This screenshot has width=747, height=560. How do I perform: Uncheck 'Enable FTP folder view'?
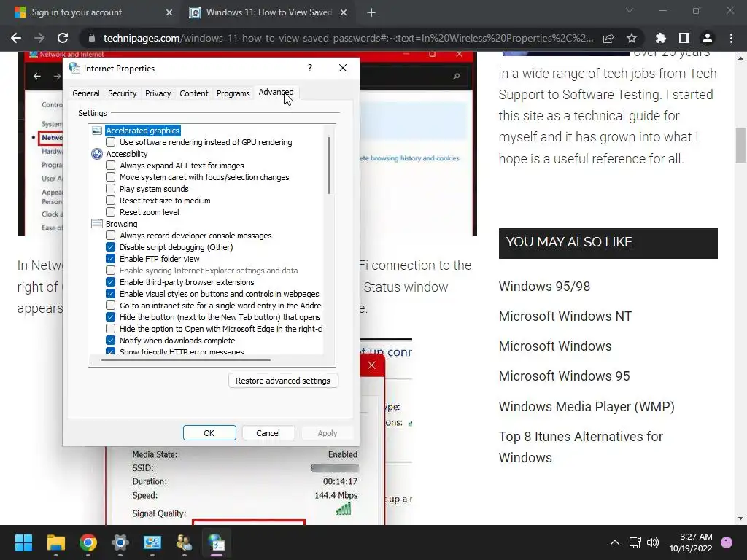[111, 259]
